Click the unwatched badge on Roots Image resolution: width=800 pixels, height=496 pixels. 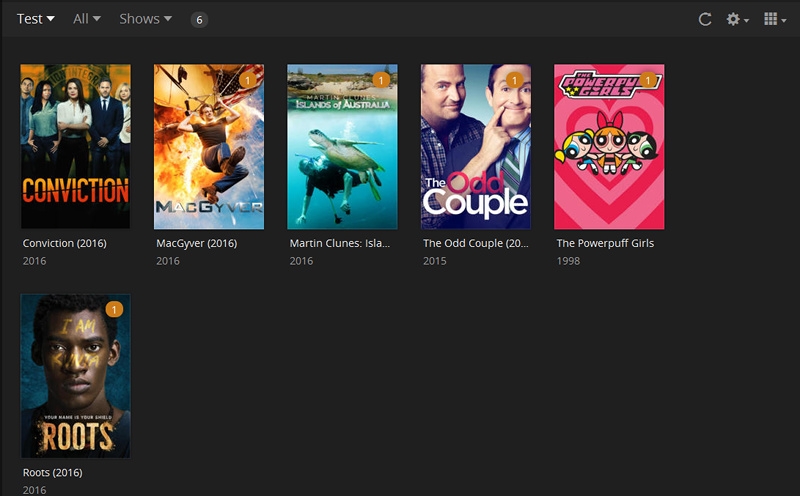114,309
